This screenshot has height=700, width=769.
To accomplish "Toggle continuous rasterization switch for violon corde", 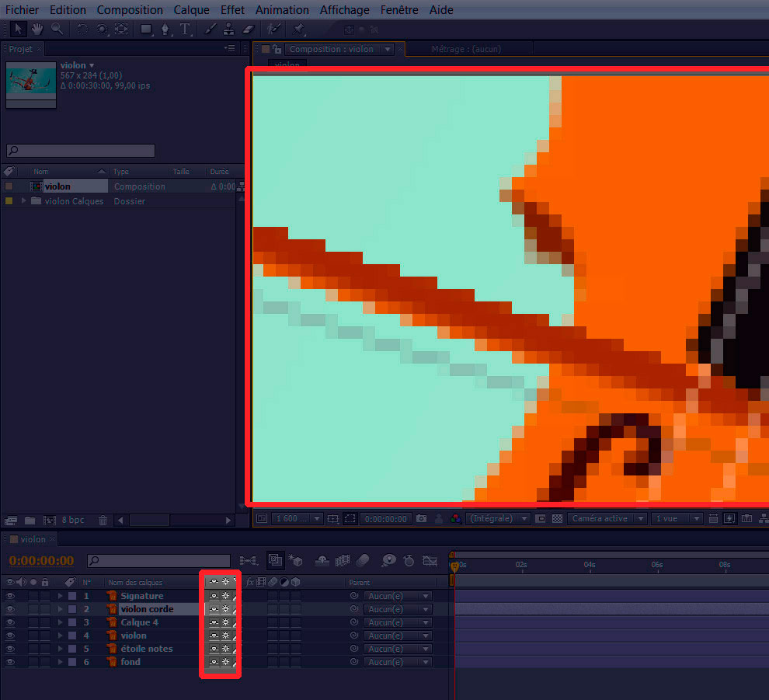I will 225,609.
